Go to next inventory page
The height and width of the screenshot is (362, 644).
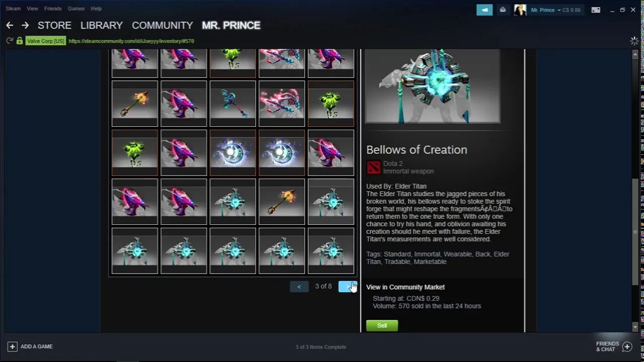pos(347,286)
